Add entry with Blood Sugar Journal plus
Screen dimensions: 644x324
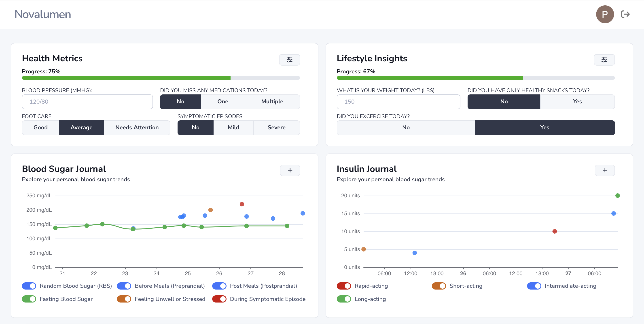290,170
